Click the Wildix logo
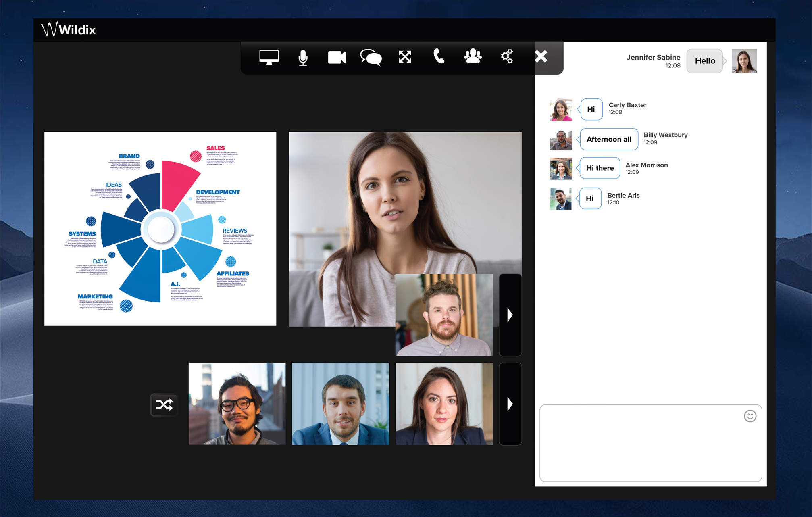The image size is (812, 517). (69, 29)
